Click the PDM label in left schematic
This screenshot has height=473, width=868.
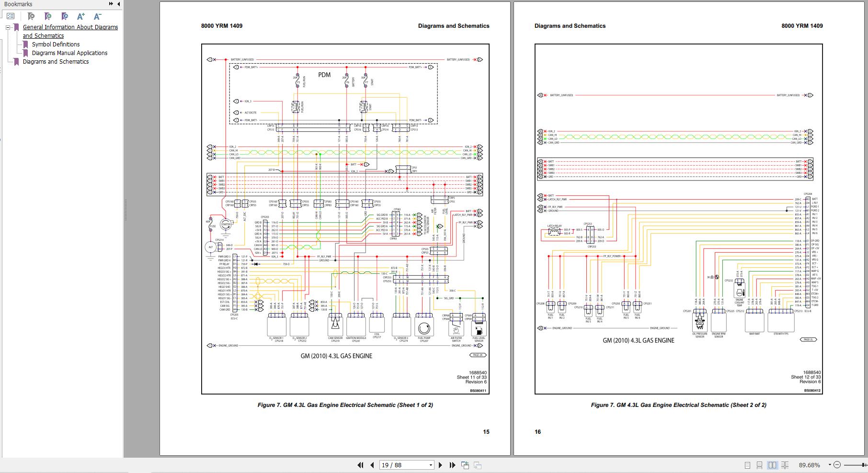(x=324, y=75)
